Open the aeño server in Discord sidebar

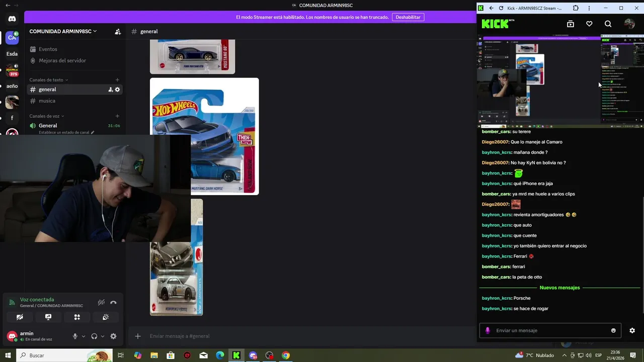[x=12, y=86]
